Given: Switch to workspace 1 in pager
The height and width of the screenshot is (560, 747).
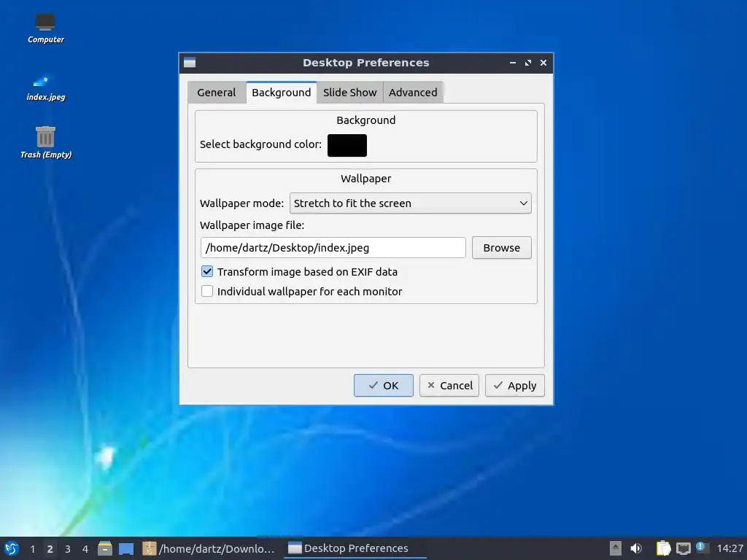Looking at the screenshot, I should click(32, 549).
